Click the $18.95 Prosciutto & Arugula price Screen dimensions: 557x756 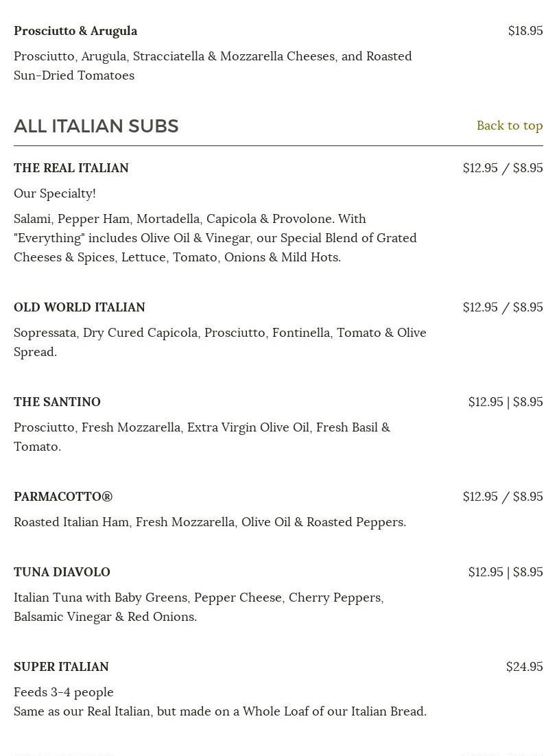525,31
